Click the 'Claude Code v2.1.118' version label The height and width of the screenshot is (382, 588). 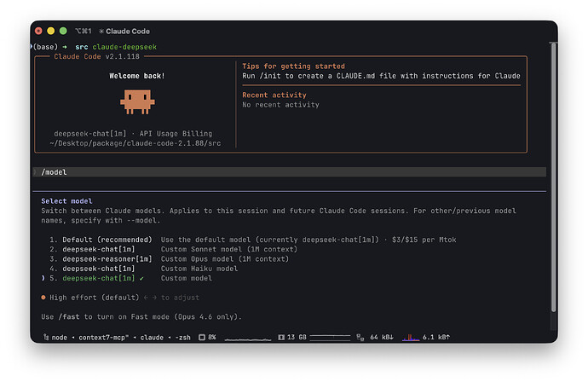[97, 56]
